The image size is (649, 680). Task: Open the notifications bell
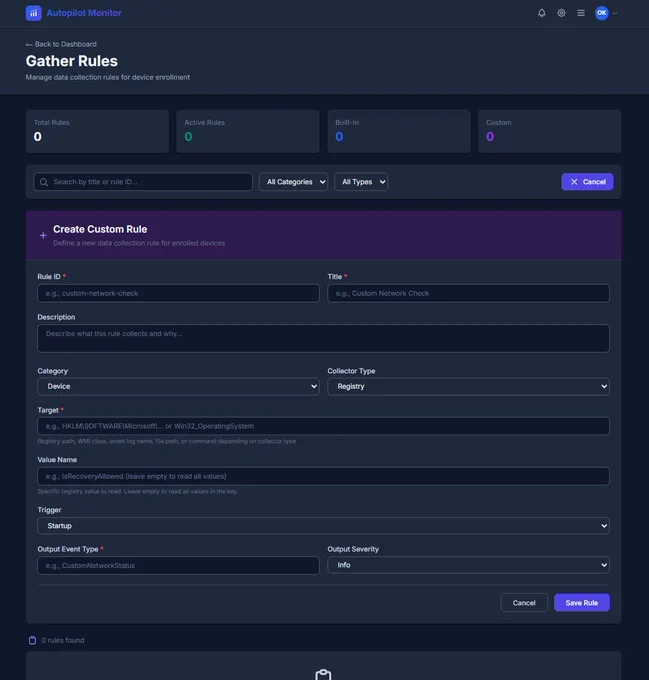tap(541, 13)
